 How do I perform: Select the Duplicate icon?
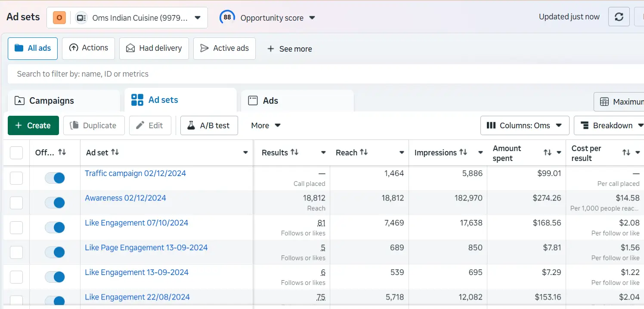74,125
